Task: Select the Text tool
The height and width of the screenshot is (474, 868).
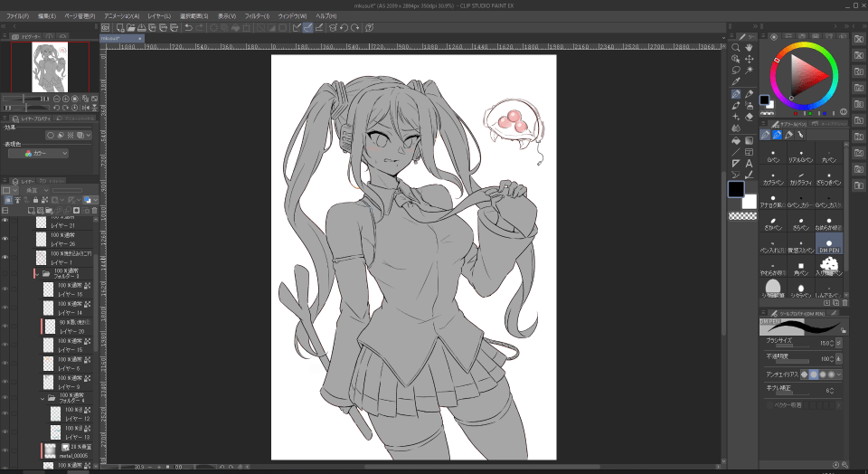Action: click(x=749, y=164)
